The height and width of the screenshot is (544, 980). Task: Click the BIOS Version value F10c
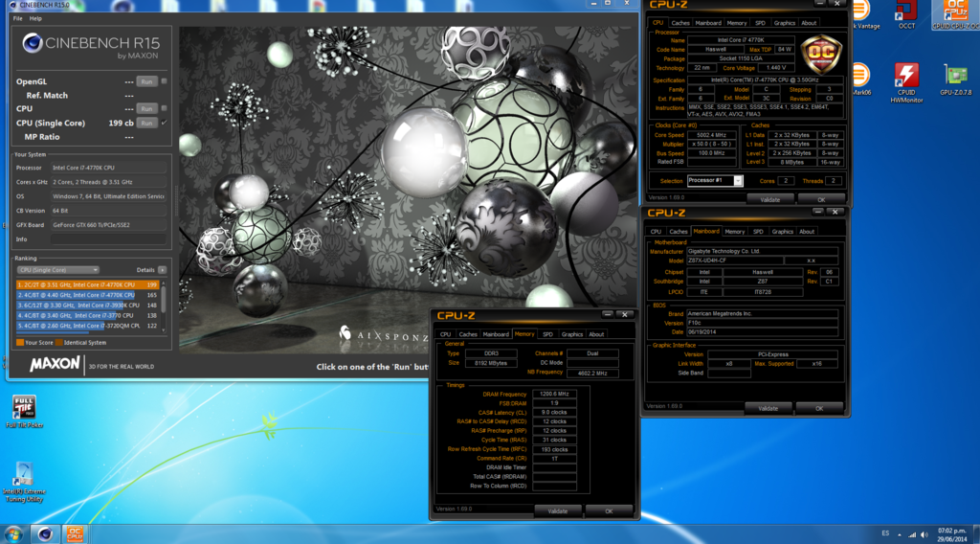pyautogui.click(x=762, y=324)
